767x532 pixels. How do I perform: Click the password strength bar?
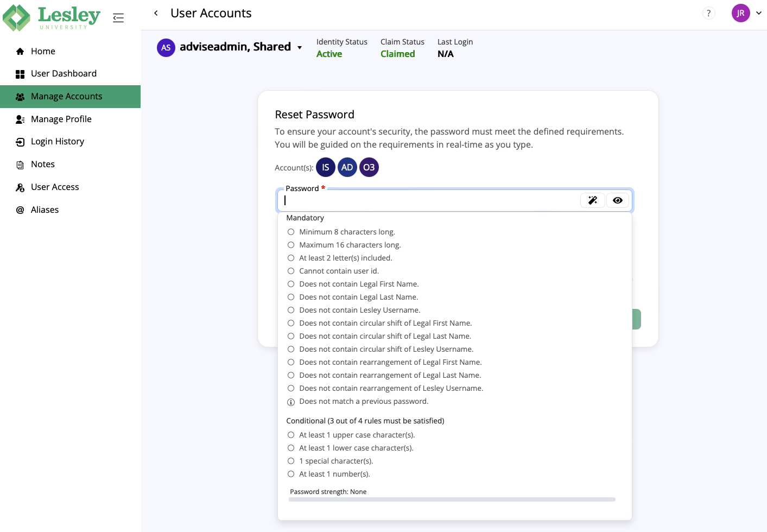[452, 499]
